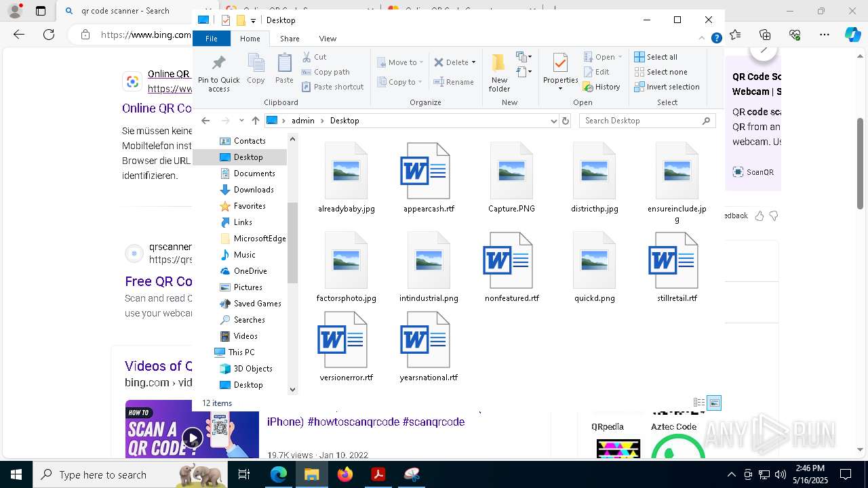Select yearsnational.rtf file
This screenshot has height=488, width=868.
tap(429, 346)
